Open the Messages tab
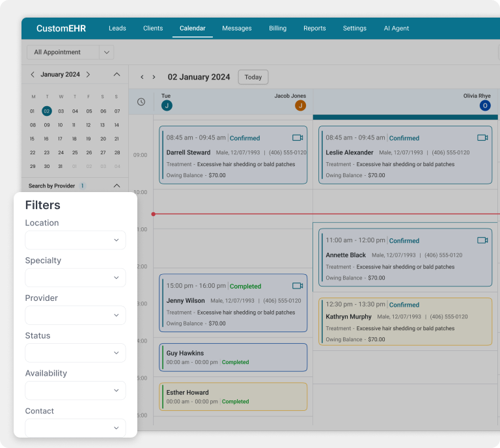Screen dimensions: 500x448 (x=237, y=29)
